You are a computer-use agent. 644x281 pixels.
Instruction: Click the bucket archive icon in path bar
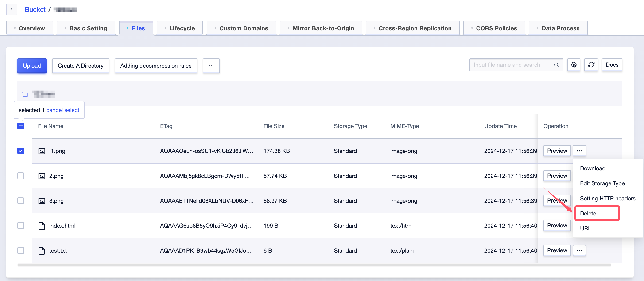coord(25,94)
